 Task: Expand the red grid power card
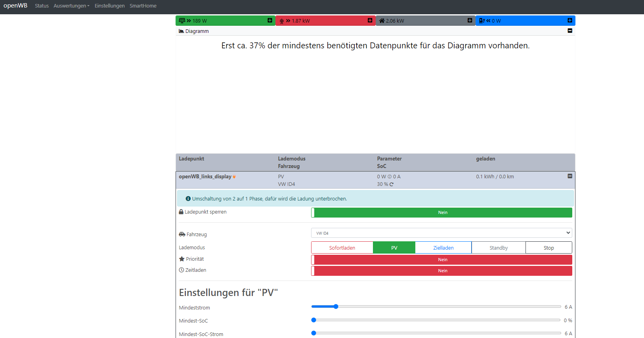(x=370, y=21)
